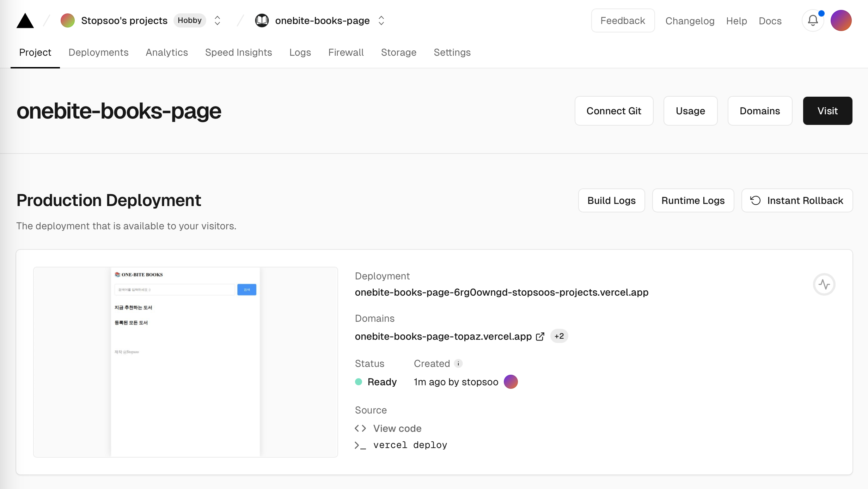The image size is (868, 489).
Task: Switch to the Speed Insights tab
Action: coord(239,52)
